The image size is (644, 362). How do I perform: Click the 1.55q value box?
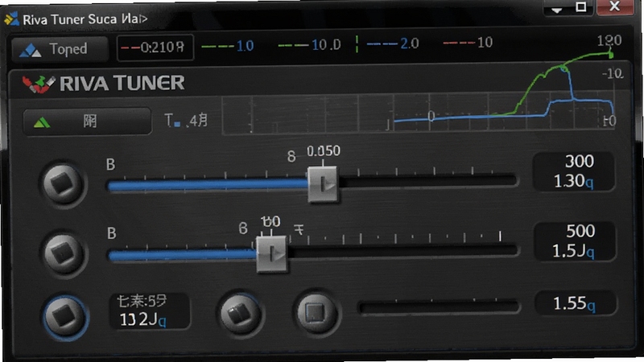[x=576, y=304]
